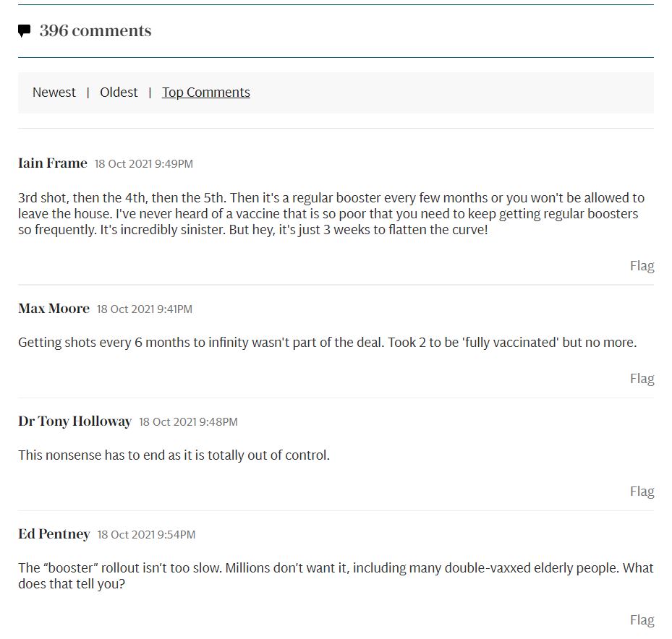Viewport: 672px width, 639px height.
Task: Click Iain Frame's comment text about boosters
Action: [331, 215]
